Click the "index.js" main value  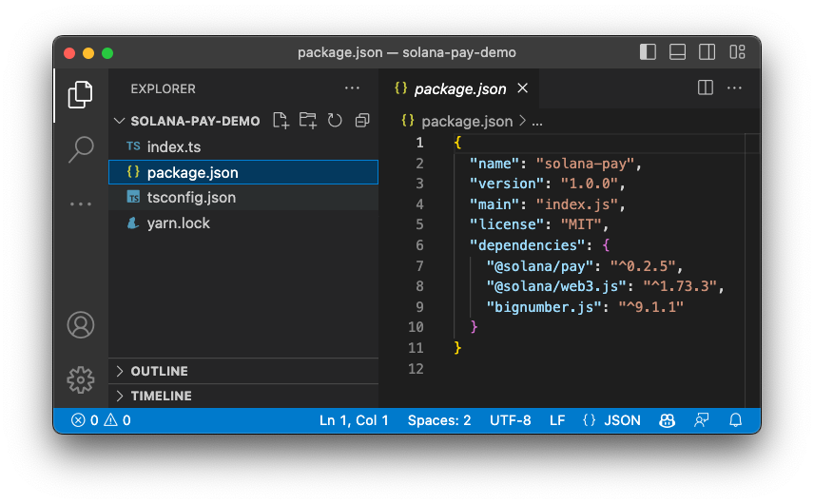[577, 204]
